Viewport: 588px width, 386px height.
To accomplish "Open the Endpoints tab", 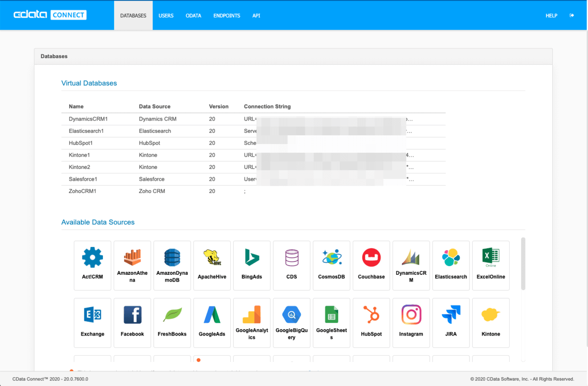I will click(x=227, y=16).
